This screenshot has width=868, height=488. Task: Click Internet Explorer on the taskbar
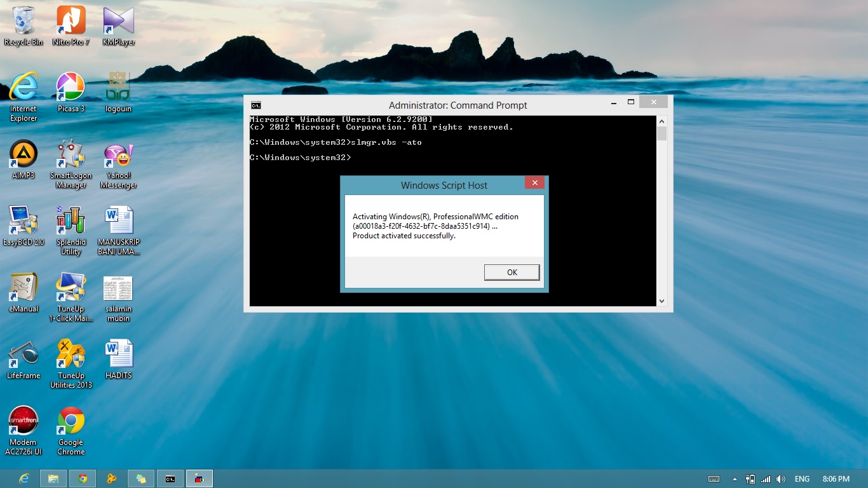[x=24, y=478]
